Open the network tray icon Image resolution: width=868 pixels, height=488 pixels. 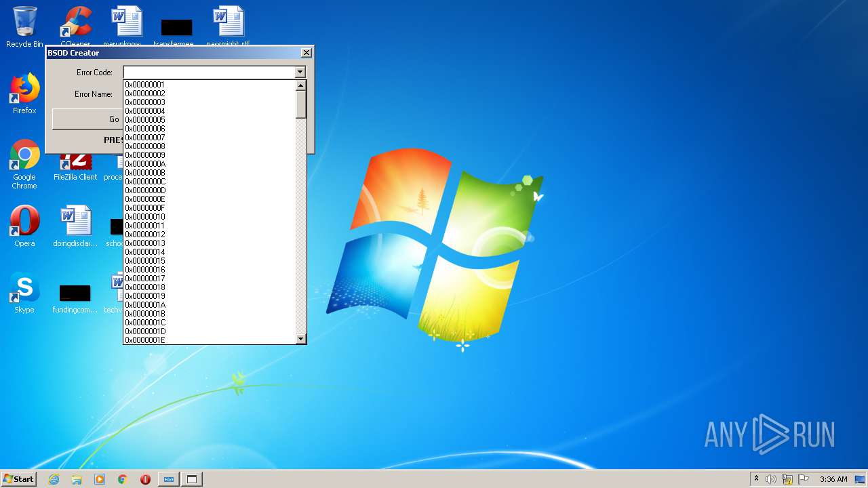(x=787, y=479)
